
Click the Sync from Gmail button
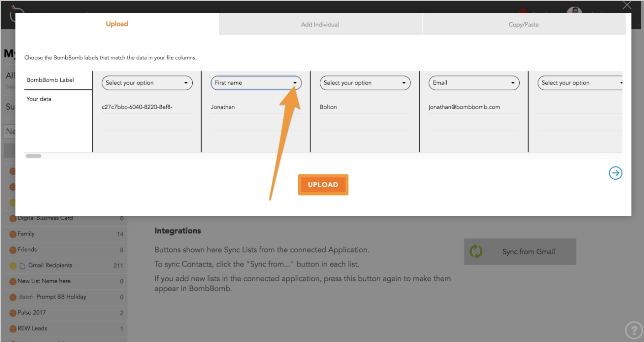[x=520, y=251]
